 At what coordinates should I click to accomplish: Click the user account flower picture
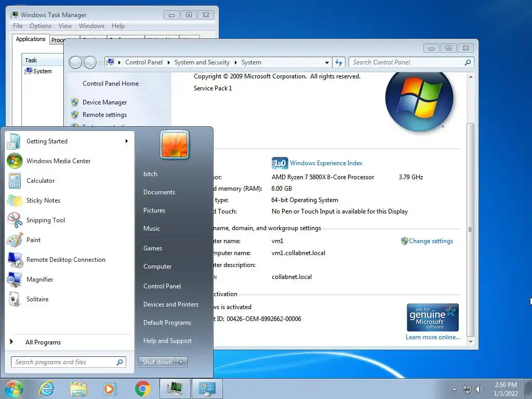[x=175, y=145]
